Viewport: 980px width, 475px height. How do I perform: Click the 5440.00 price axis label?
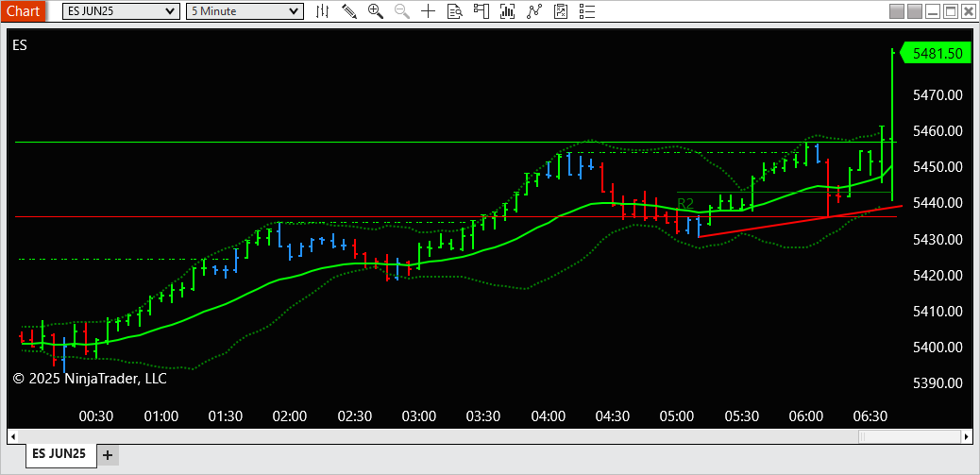point(937,203)
